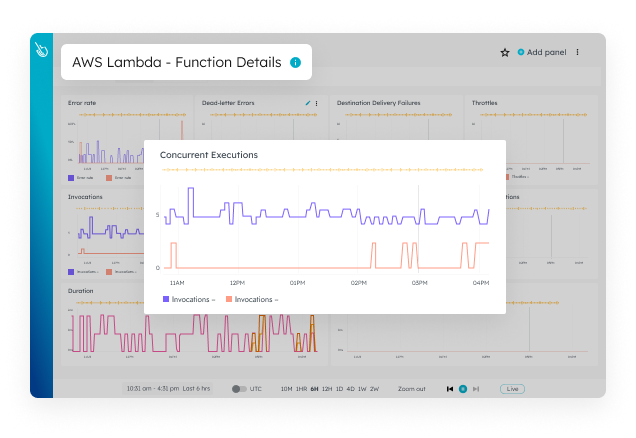Click the Live button
Viewport: 636px width, 438px height.
click(x=512, y=389)
